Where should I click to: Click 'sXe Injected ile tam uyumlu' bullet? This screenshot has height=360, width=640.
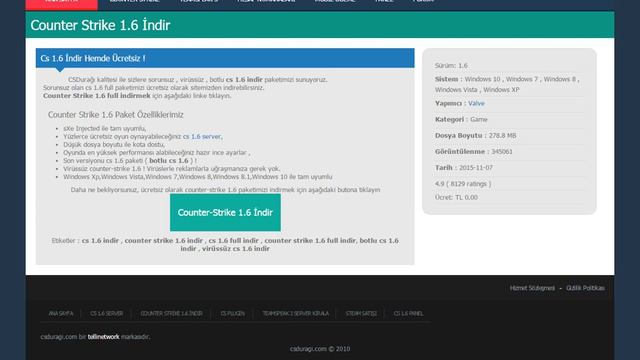104,129
